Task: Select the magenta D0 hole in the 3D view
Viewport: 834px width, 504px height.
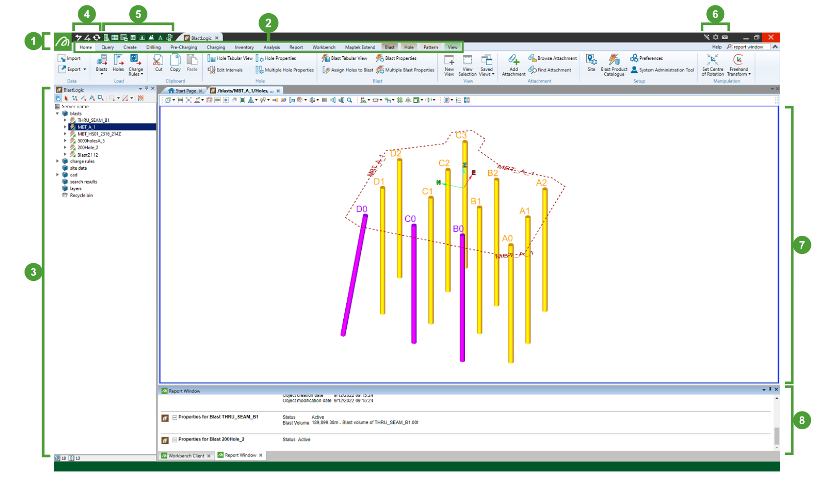Action: coord(354,275)
